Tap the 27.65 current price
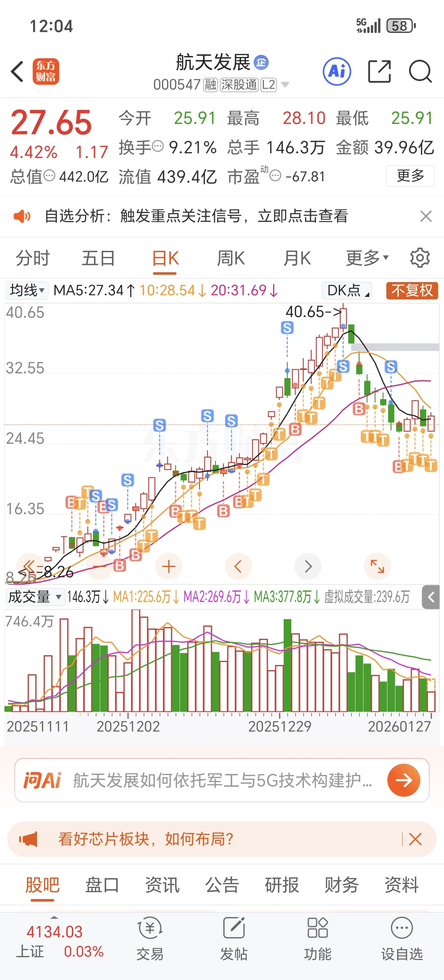This screenshot has height=980, width=444. 51,122
